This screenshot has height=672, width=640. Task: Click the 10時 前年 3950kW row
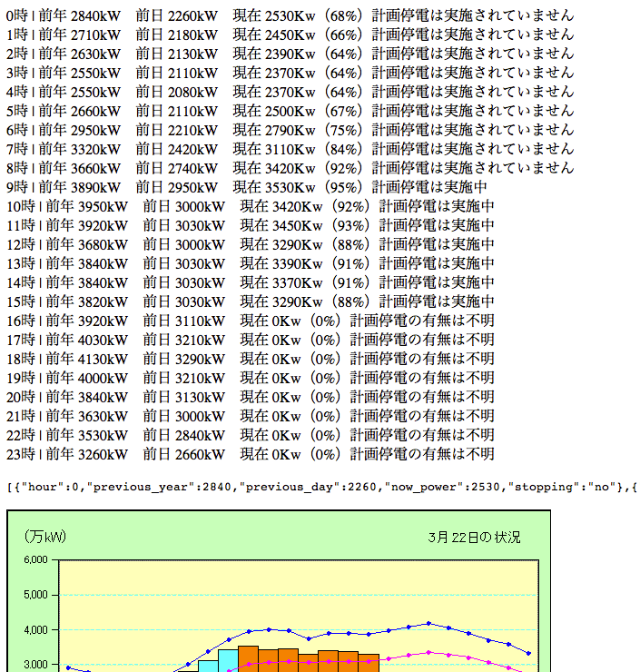click(x=251, y=206)
